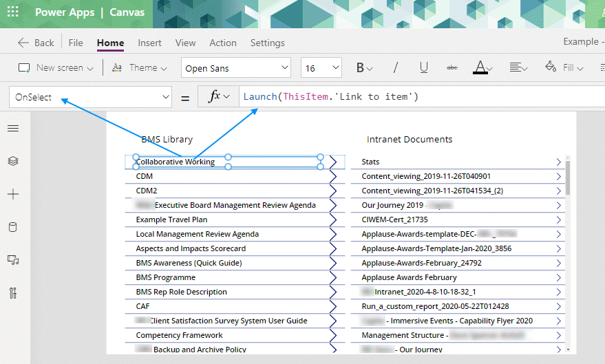Screen dimensions: 605x364
Task: Open the font color picker
Action: (x=481, y=67)
